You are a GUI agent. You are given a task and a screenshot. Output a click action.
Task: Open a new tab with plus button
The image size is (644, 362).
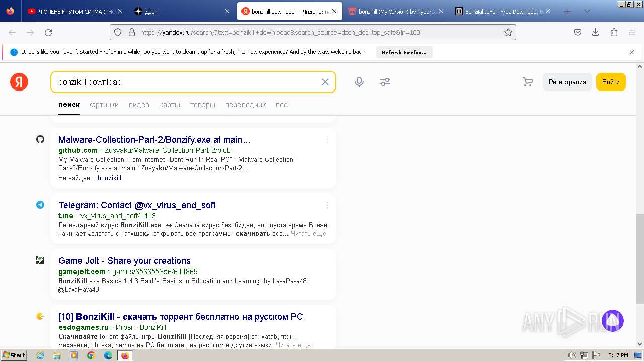coord(567,11)
